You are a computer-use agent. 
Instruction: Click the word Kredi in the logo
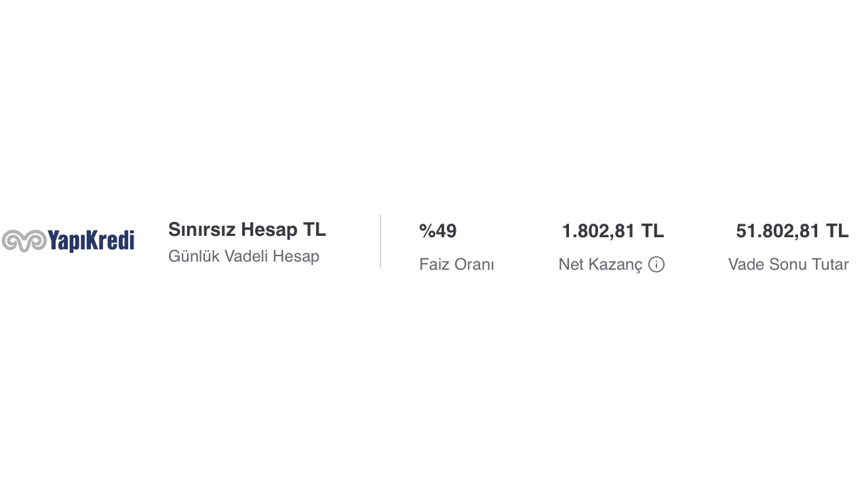pyautogui.click(x=108, y=241)
